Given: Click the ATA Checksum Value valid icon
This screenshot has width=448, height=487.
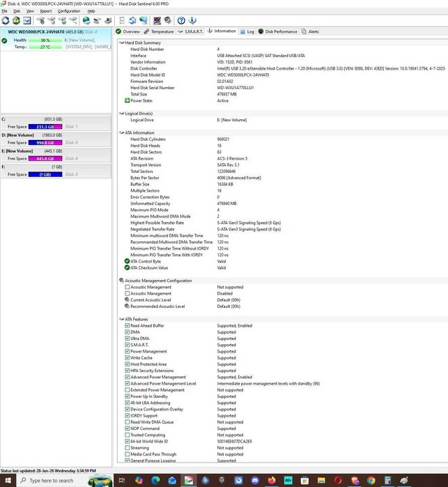Looking at the screenshot, I should (x=127, y=268).
